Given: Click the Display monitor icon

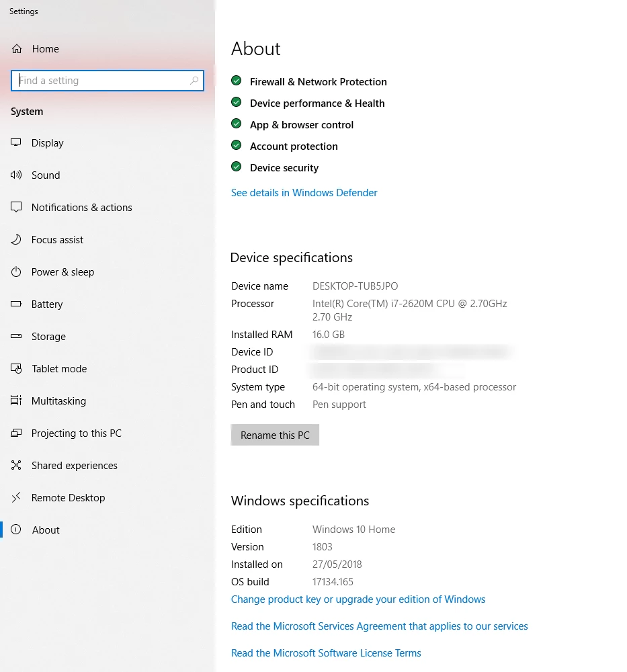Looking at the screenshot, I should (16, 142).
